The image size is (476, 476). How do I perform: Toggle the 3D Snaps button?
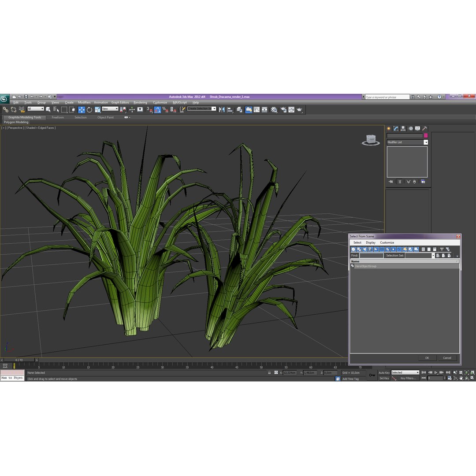pos(150,110)
